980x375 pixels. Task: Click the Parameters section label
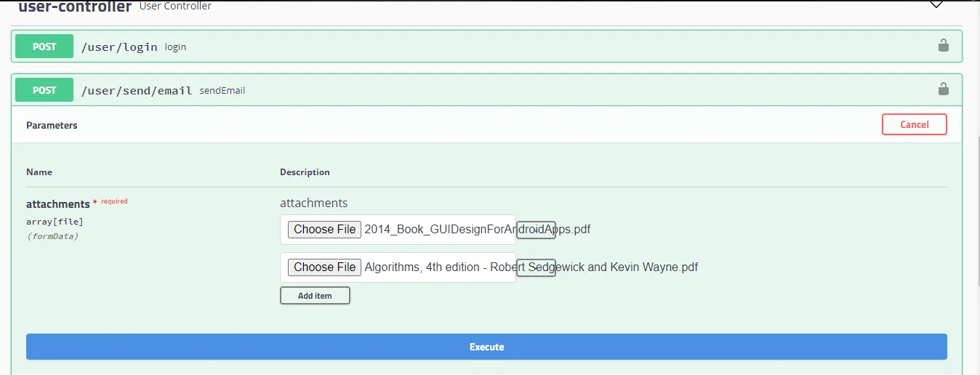52,125
